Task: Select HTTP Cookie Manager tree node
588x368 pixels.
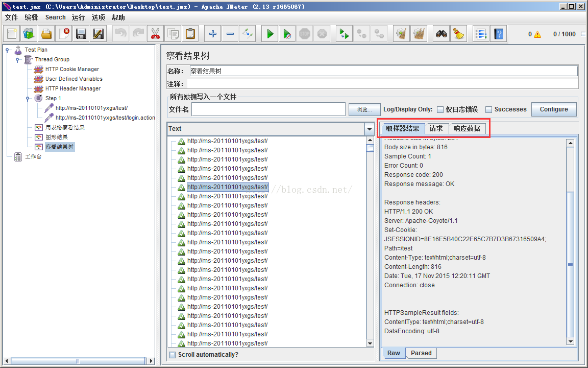Action: pos(72,69)
